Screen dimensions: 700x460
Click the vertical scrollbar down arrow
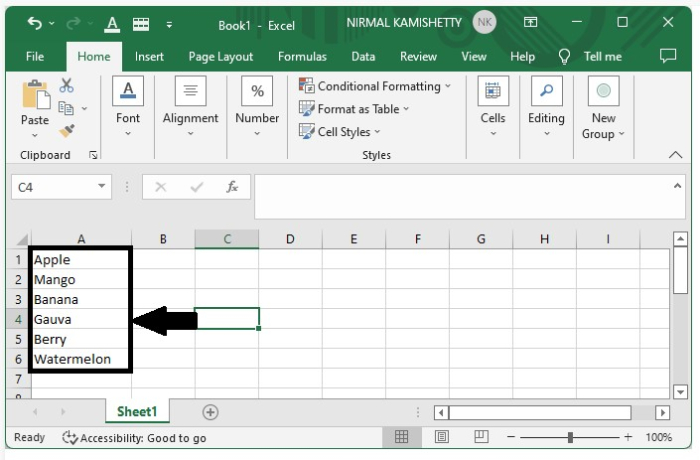(680, 392)
